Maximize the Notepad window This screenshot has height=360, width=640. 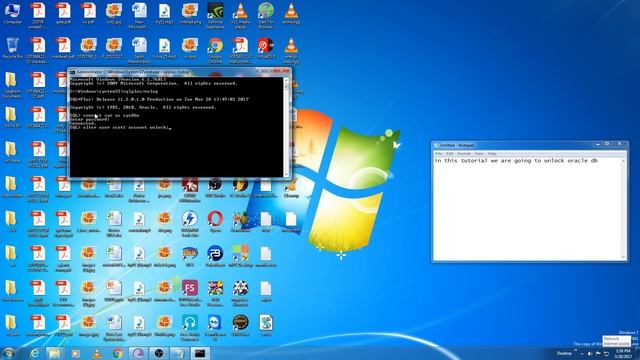607,144
